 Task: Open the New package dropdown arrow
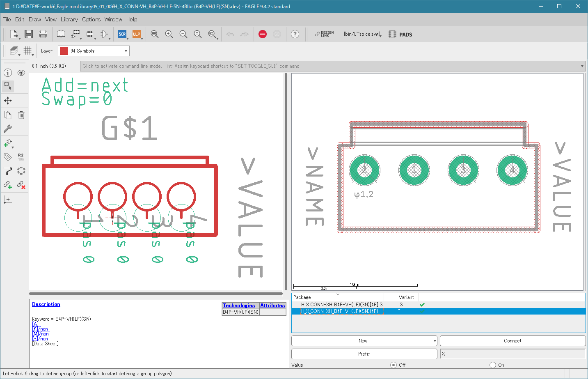(x=435, y=341)
